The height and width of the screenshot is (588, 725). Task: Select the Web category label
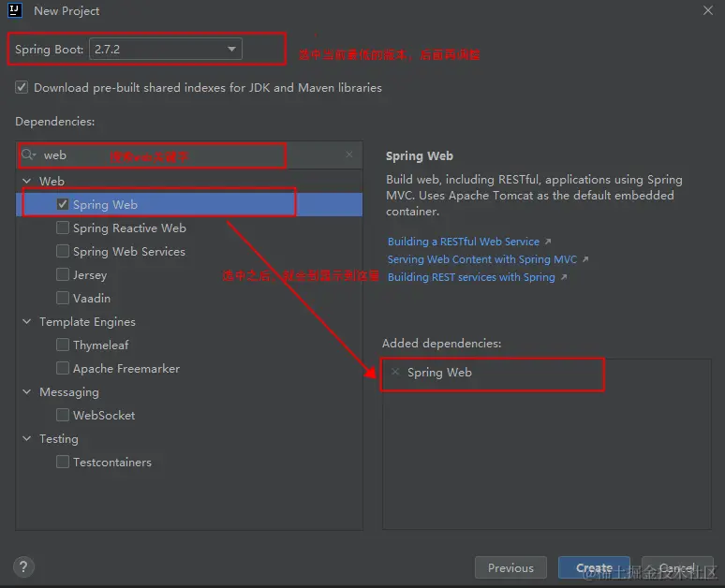52,181
